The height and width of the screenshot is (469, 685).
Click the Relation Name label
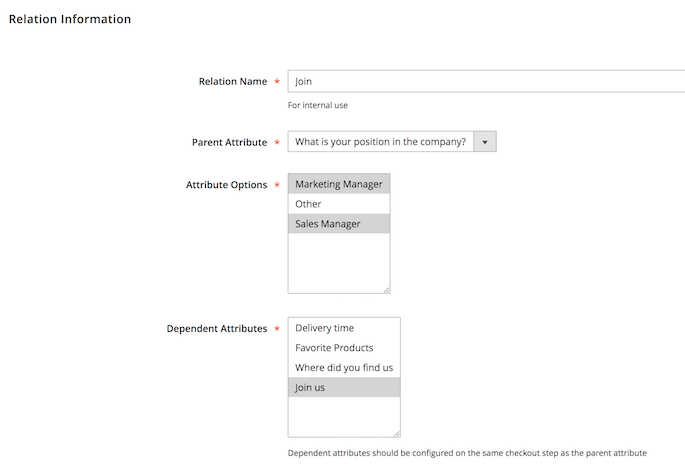(232, 82)
